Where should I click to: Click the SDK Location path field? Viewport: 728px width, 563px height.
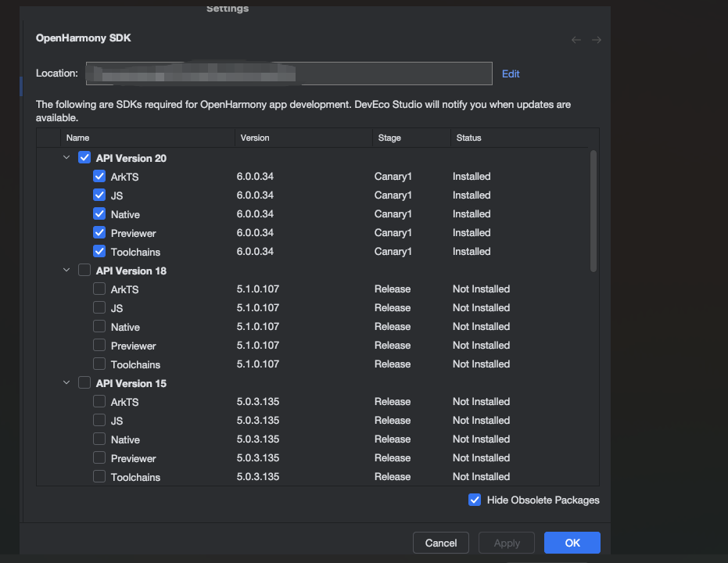point(289,74)
